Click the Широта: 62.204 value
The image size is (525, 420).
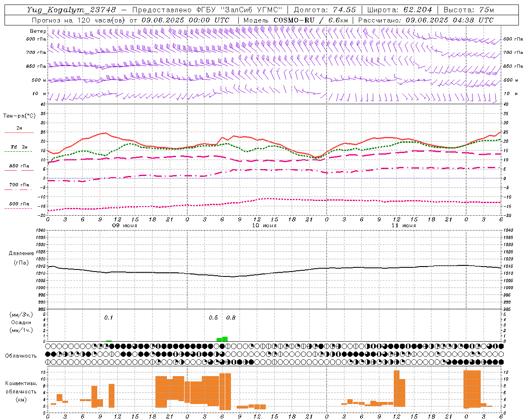coord(399,10)
